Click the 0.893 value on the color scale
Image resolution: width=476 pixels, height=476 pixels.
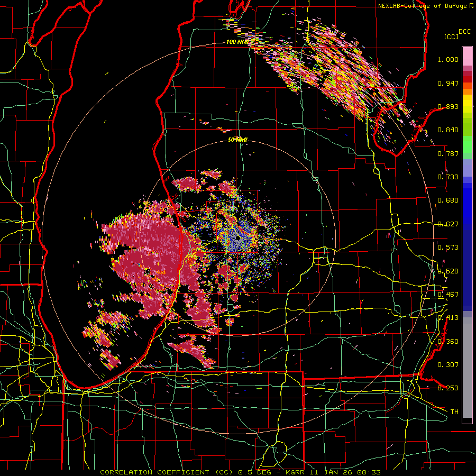click(448, 106)
